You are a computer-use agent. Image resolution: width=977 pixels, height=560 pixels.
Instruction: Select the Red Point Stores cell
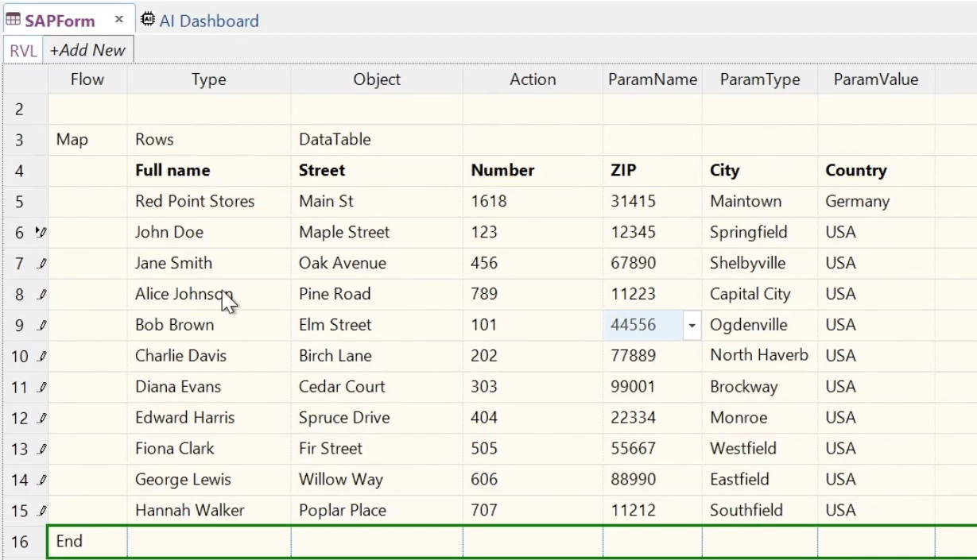(x=195, y=202)
